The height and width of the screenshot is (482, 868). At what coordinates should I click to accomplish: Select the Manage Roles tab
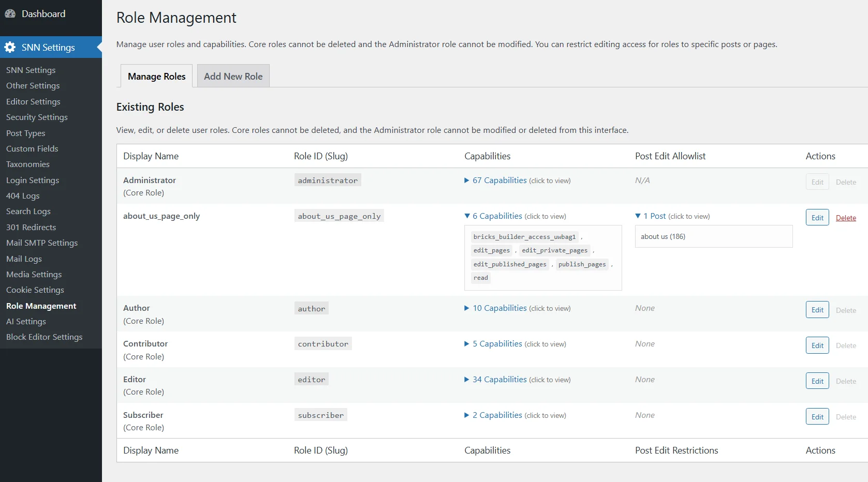[x=156, y=77]
